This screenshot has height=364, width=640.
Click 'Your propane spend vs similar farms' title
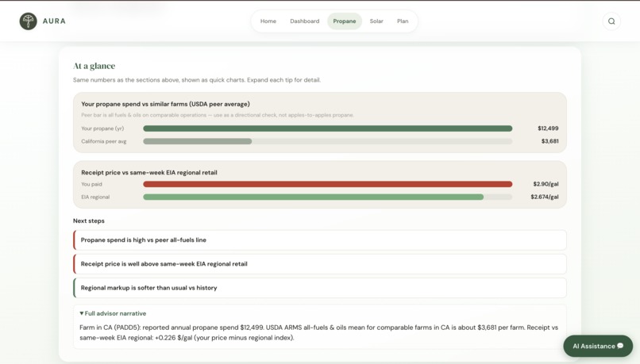click(x=165, y=104)
